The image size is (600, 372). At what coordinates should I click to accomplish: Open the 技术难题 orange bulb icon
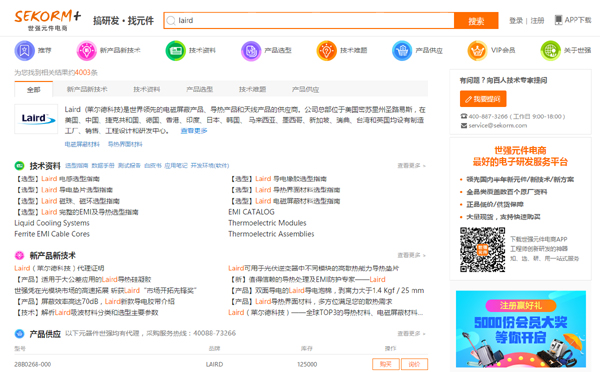tap(326, 51)
